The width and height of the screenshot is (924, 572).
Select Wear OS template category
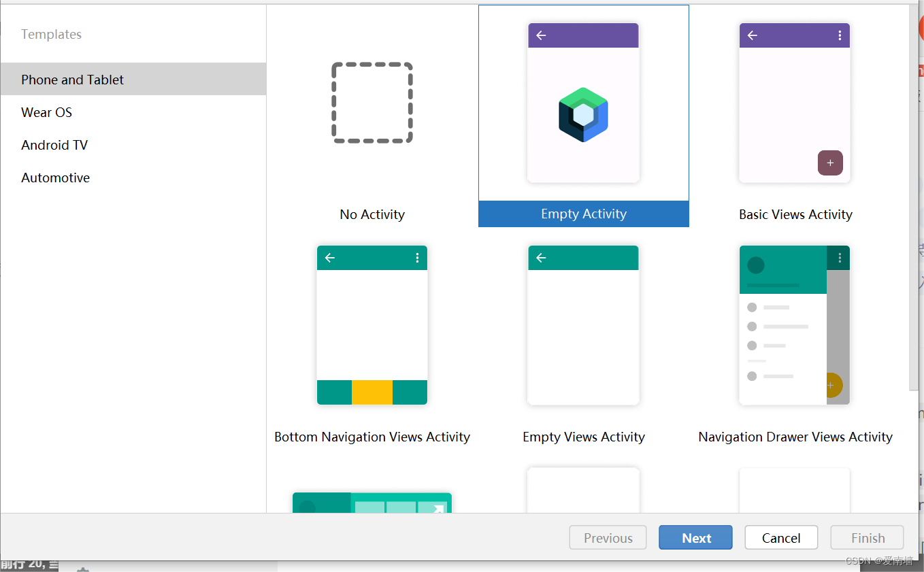pyautogui.click(x=133, y=112)
